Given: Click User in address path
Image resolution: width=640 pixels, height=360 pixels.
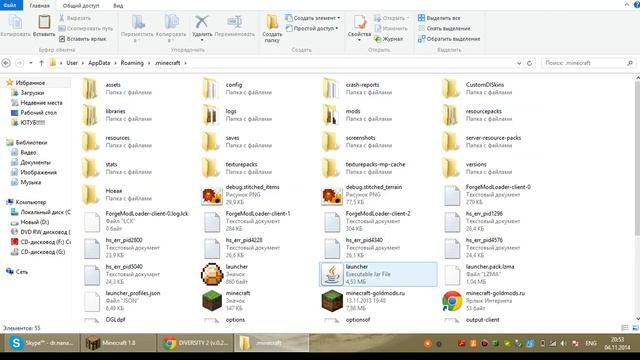Looking at the screenshot, I should point(72,63).
